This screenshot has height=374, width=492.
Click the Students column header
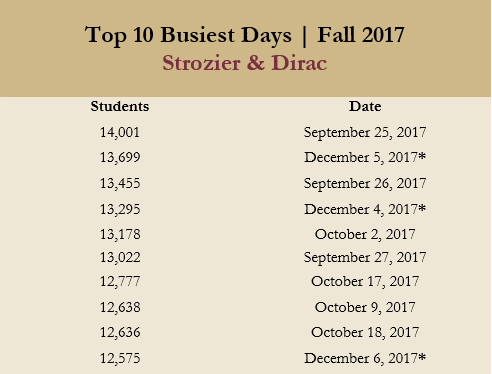click(120, 106)
